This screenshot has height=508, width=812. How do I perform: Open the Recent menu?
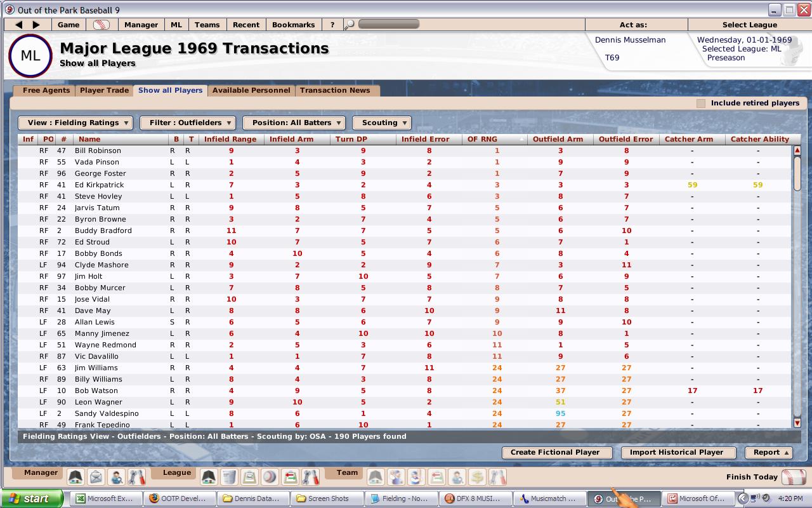[246, 25]
